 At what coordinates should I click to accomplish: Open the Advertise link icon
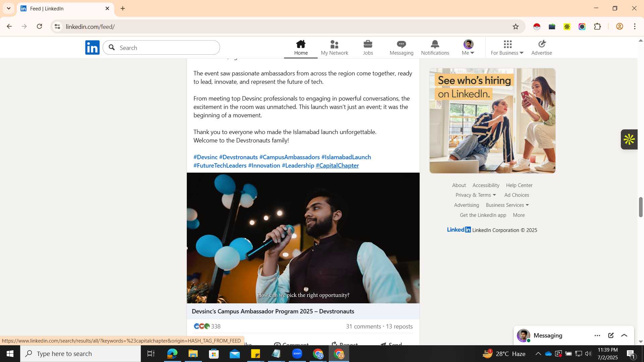[x=542, y=48]
